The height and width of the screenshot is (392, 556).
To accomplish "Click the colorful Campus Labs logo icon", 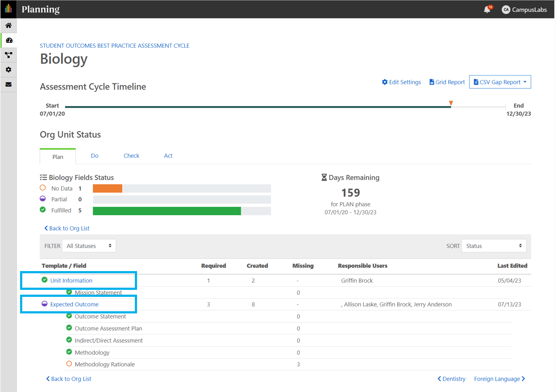I will pyautogui.click(x=8, y=9).
